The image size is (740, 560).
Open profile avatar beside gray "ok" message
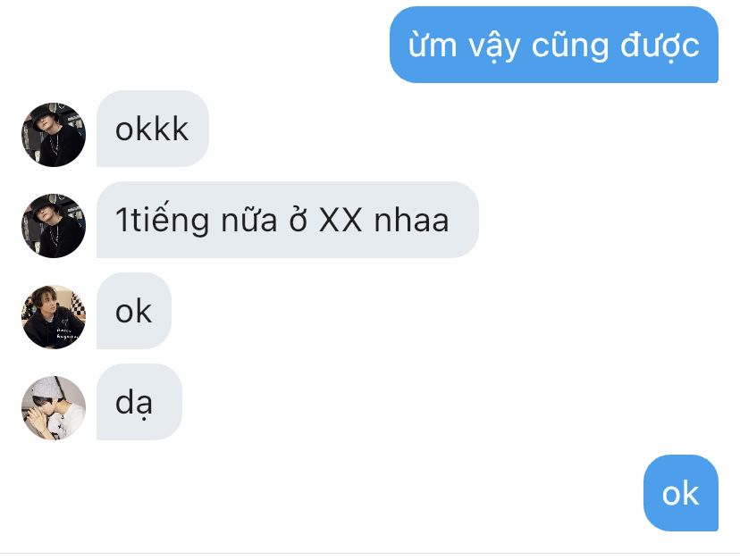[x=54, y=317]
